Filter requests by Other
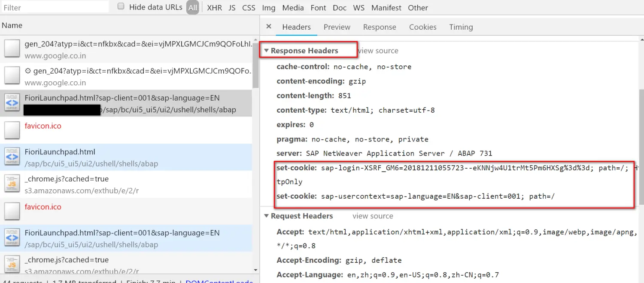Screen dimensions: 644x283 [418, 8]
